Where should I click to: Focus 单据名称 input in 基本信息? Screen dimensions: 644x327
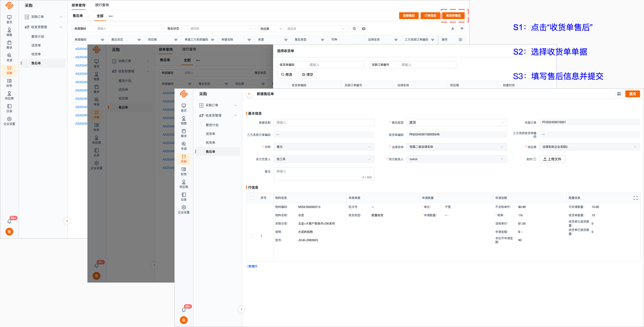pyautogui.click(x=324, y=123)
